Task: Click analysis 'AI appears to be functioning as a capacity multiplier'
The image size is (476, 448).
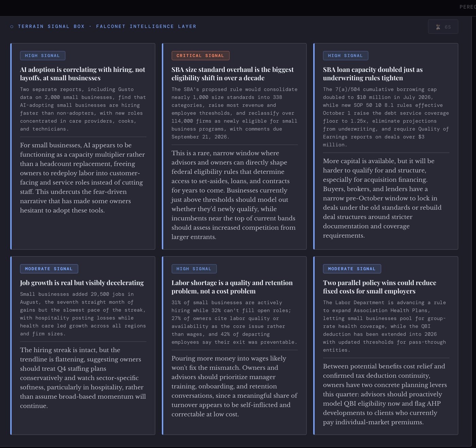Action: [x=83, y=178]
